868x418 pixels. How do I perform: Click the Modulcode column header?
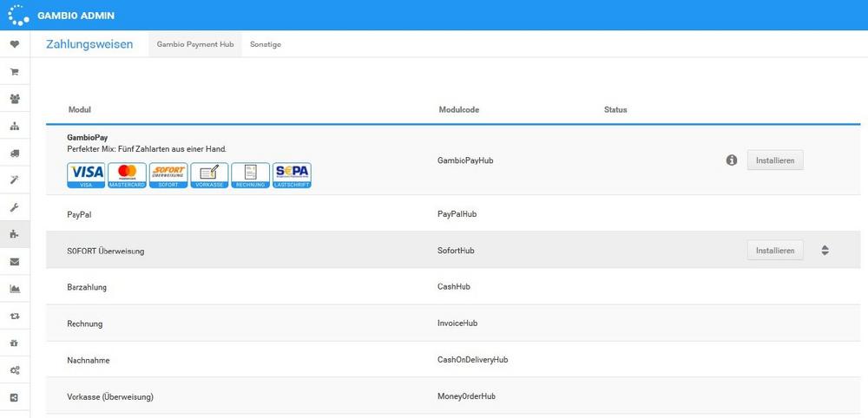point(459,109)
